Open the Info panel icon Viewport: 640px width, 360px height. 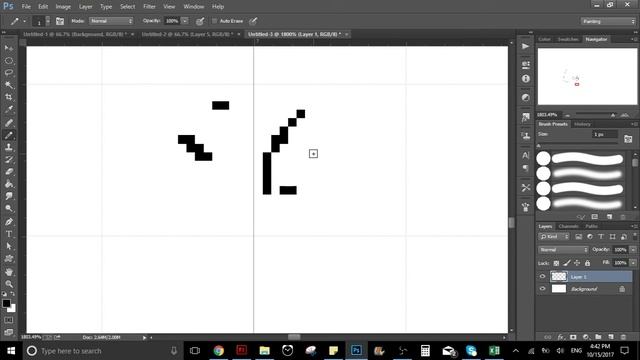tap(525, 79)
